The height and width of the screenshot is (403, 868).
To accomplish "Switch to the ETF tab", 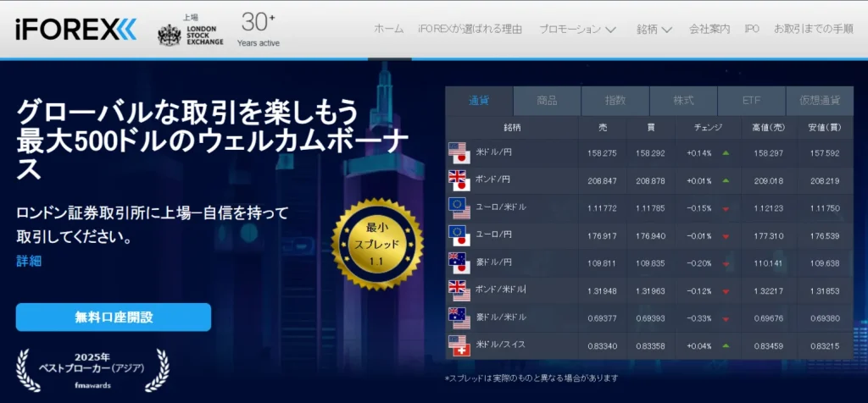I will [x=751, y=101].
